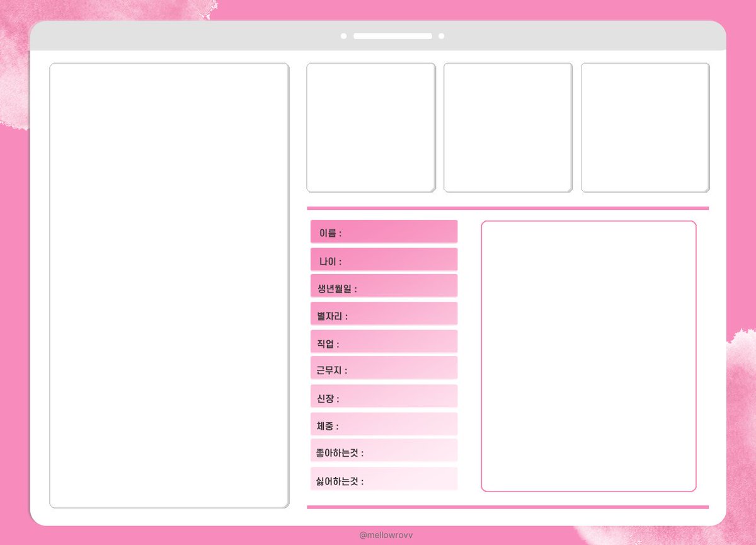
Task: Click the 직업 occupation field
Action: point(384,341)
